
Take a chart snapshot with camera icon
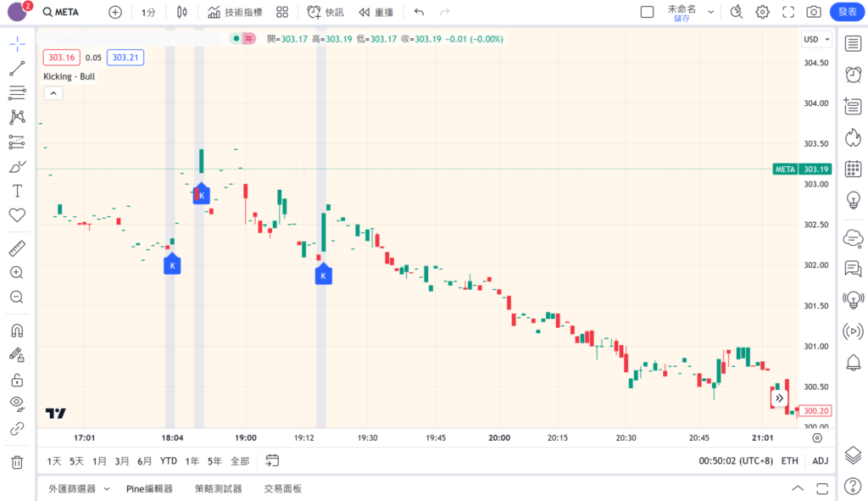814,12
